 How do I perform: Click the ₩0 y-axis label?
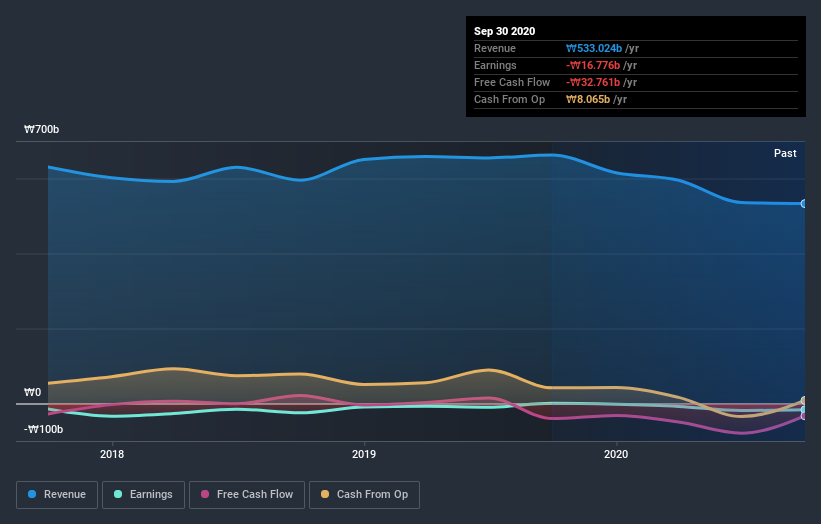pyautogui.click(x=32, y=392)
